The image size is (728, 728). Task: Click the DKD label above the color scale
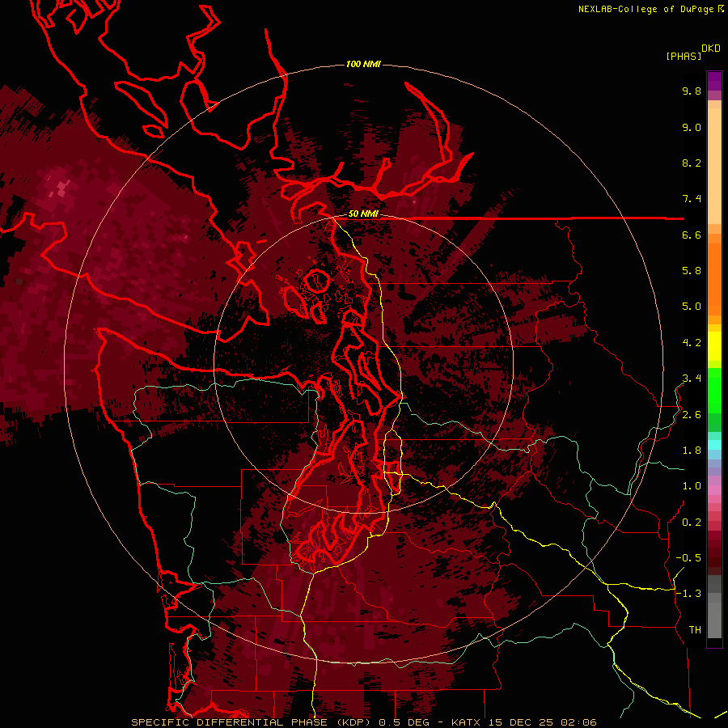pyautogui.click(x=711, y=49)
